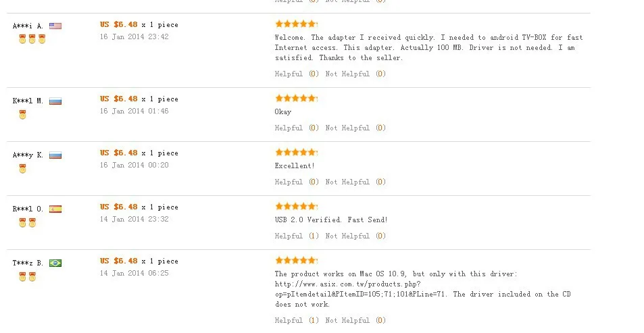Image resolution: width=644 pixels, height=333 pixels.
Task: Open reviewer name T***z B.
Action: tap(28, 263)
